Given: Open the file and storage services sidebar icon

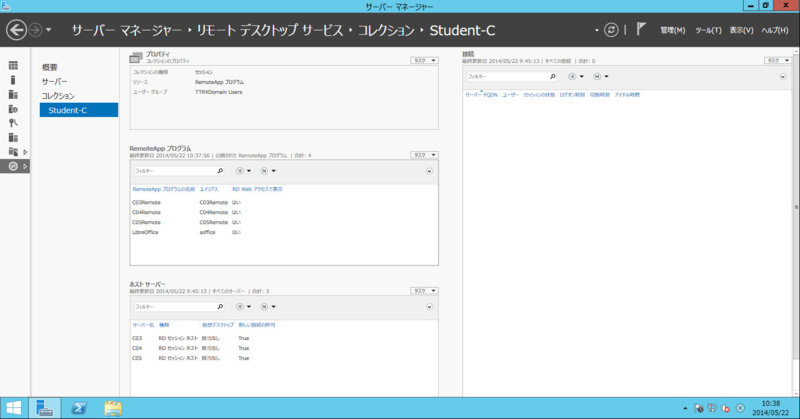Looking at the screenshot, I should tap(13, 152).
